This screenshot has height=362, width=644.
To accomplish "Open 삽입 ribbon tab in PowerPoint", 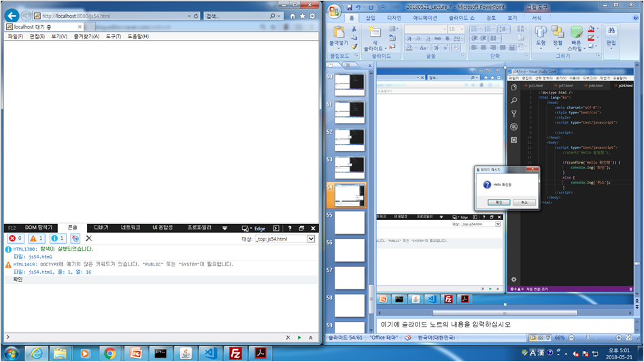I will point(371,18).
